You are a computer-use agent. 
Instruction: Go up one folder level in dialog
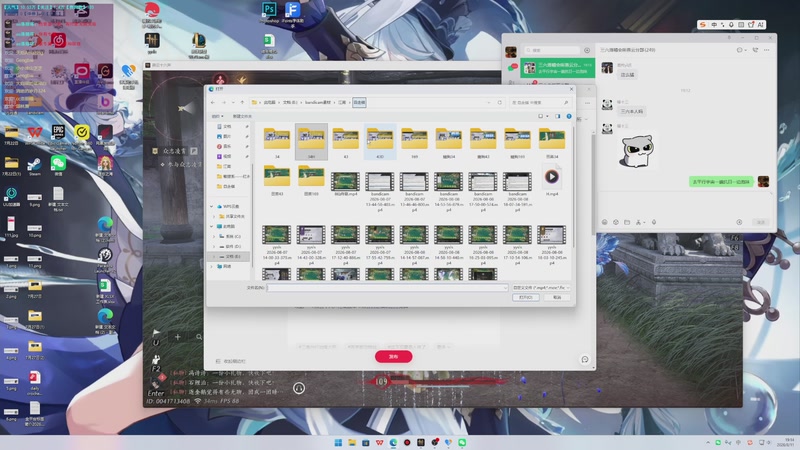(242, 103)
